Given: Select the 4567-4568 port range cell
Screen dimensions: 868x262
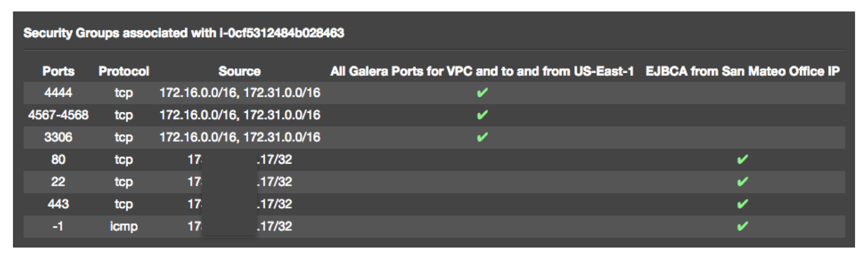Looking at the screenshot, I should 58,115.
